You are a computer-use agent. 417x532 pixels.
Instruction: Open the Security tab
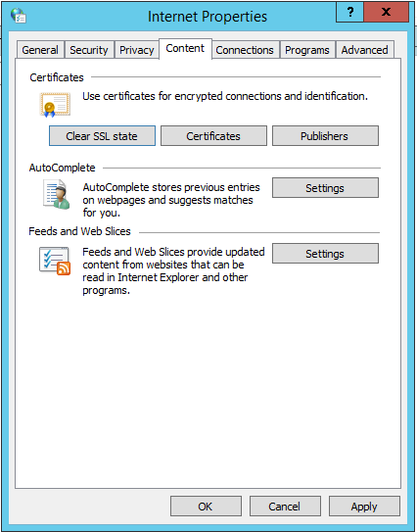[x=89, y=50]
